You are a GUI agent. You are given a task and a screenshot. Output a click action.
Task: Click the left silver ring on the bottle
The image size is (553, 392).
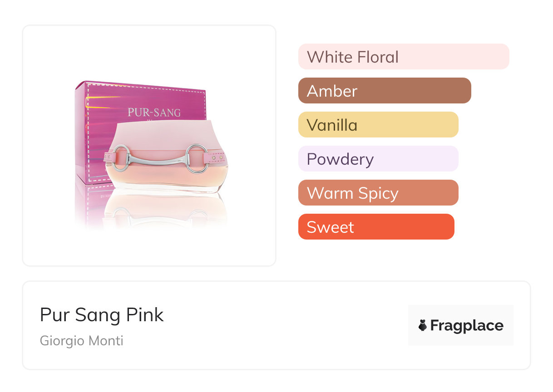coord(121,157)
